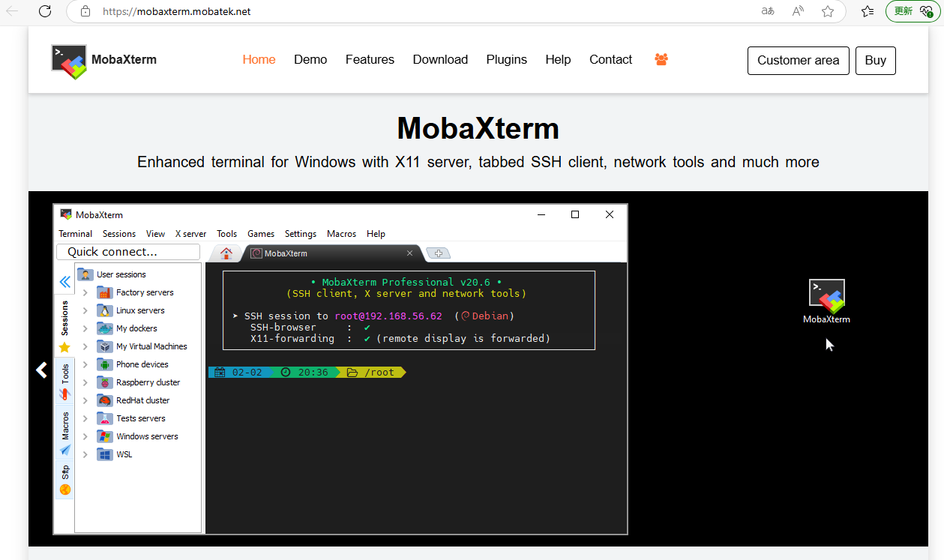Go to the Download page
Viewport: 944px width, 560px height.
point(440,60)
